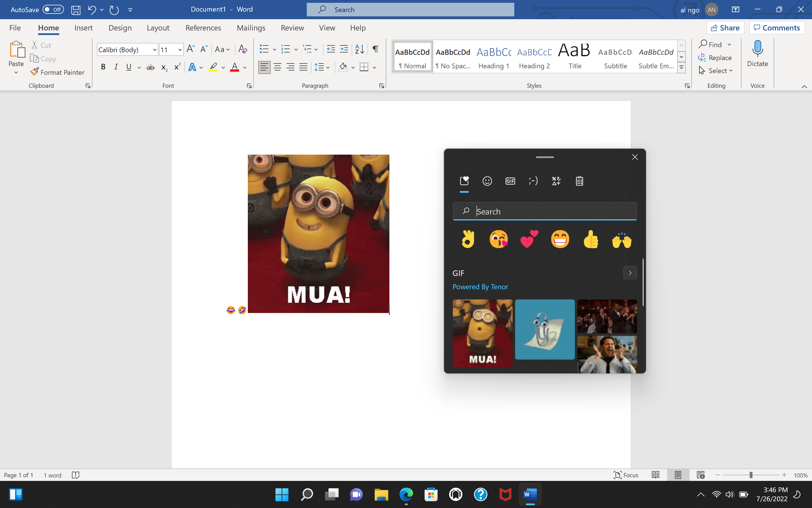Expand the Styles gallery more arrow
Screen dimensions: 812x508
point(681,67)
